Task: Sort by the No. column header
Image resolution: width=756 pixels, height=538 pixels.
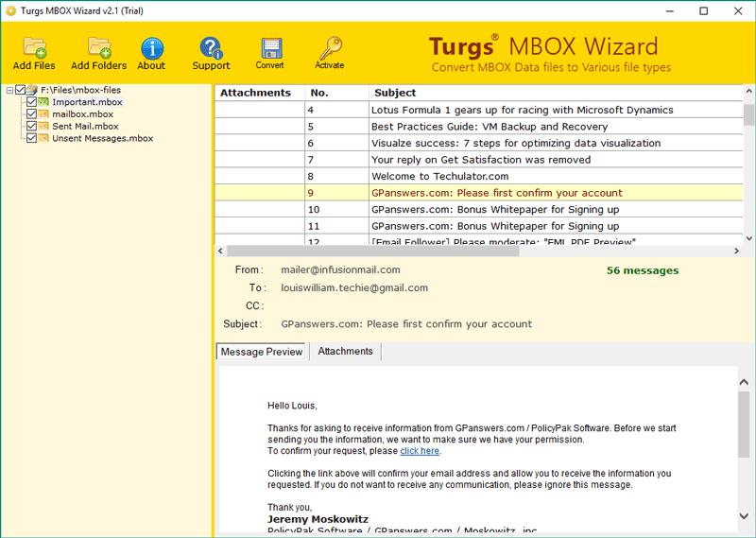Action: tap(337, 93)
